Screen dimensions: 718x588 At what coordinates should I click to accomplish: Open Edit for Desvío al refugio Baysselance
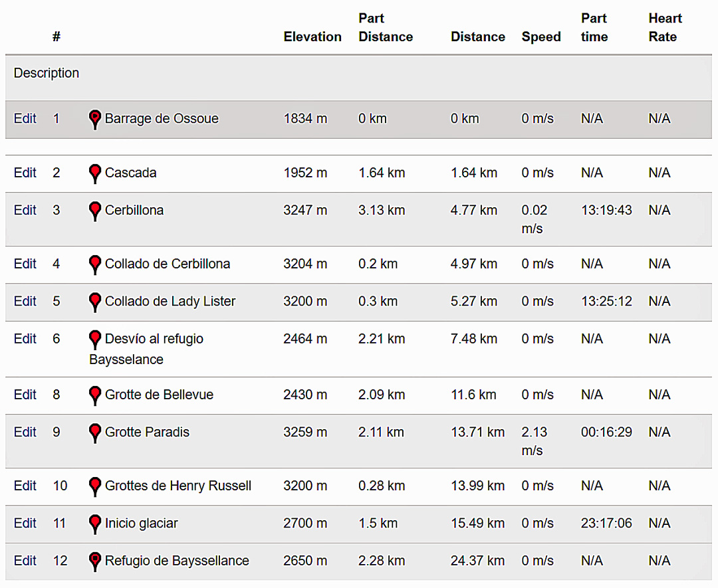(x=25, y=339)
